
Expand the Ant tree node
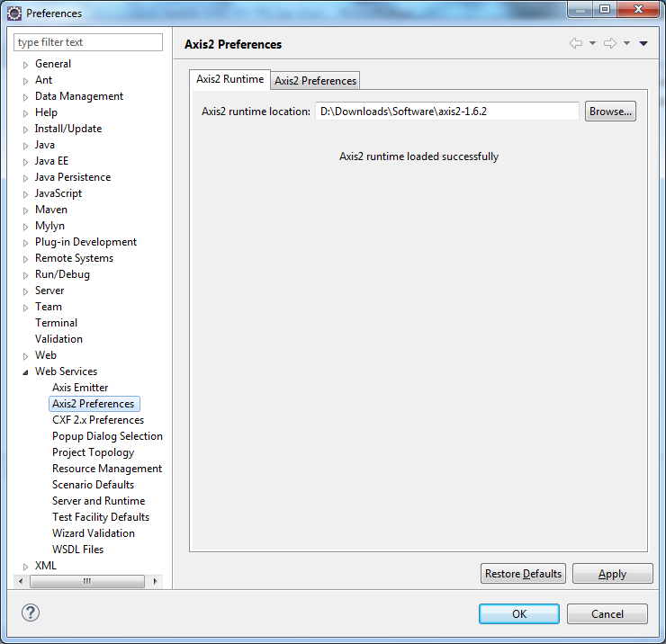click(x=25, y=81)
